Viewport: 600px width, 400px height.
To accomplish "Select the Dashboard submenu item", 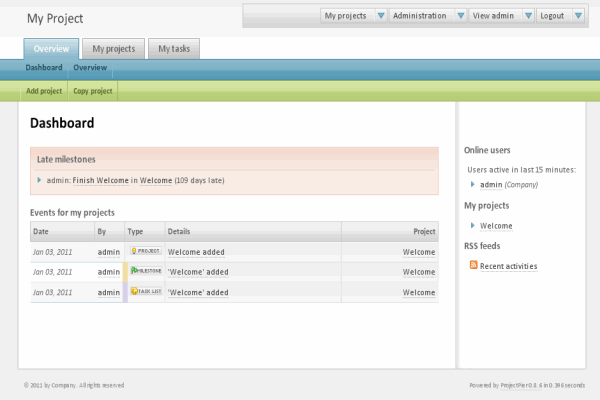I will (x=44, y=68).
